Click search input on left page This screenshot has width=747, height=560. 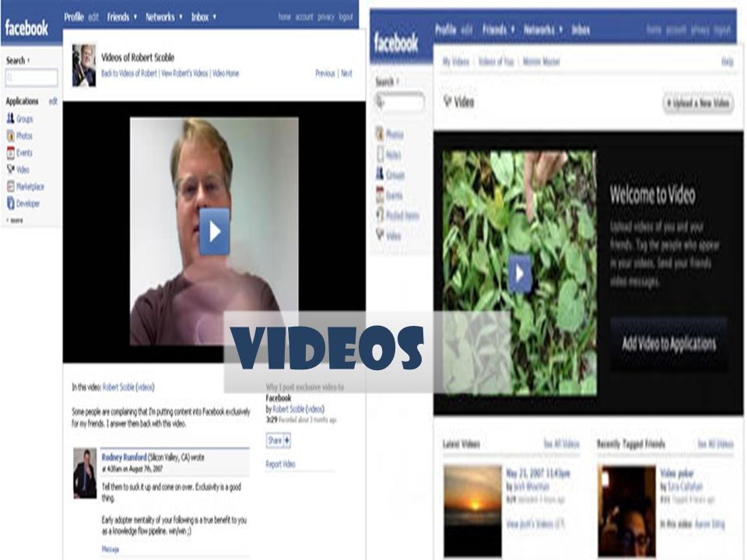pyautogui.click(x=31, y=78)
